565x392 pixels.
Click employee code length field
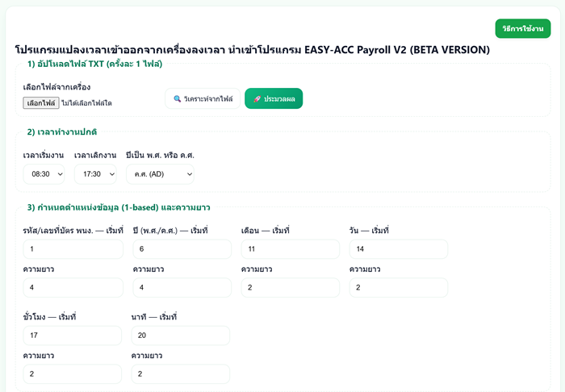(x=73, y=288)
